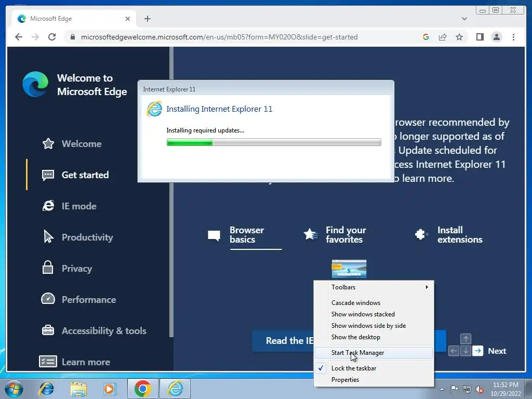532x399 pixels.
Task: Click the left arrow navigation icon
Action: (x=454, y=351)
